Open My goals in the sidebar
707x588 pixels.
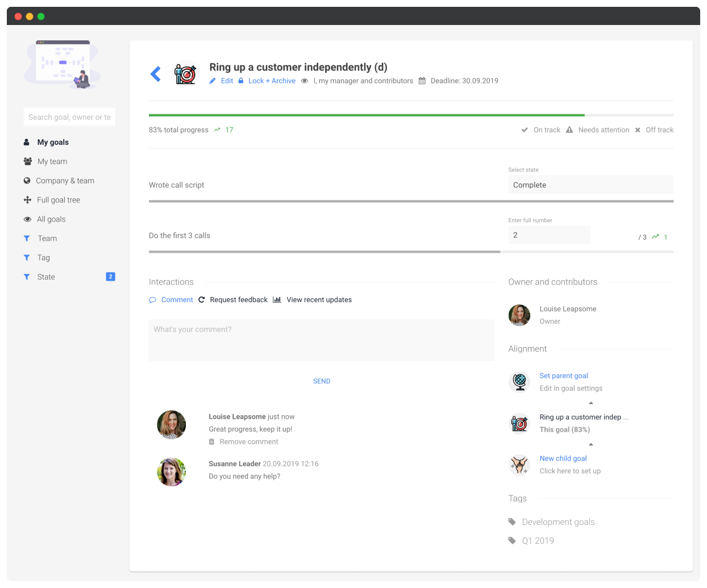tap(53, 143)
